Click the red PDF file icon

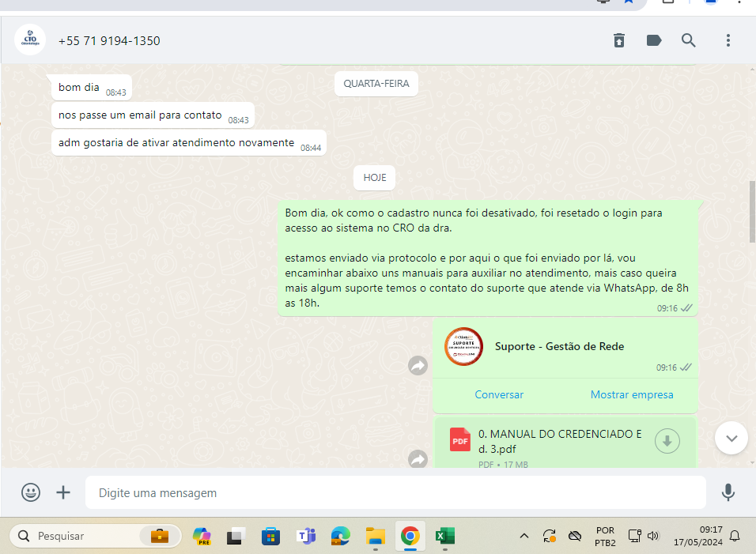[x=460, y=440]
